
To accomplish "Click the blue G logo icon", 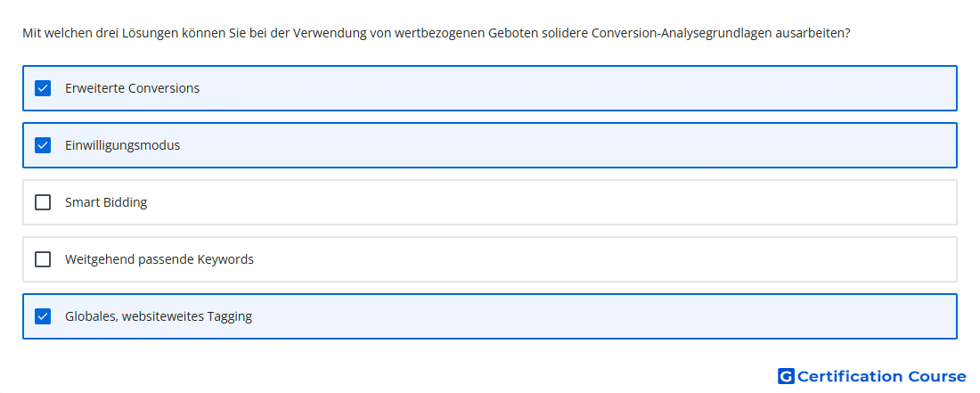I will click(x=786, y=376).
